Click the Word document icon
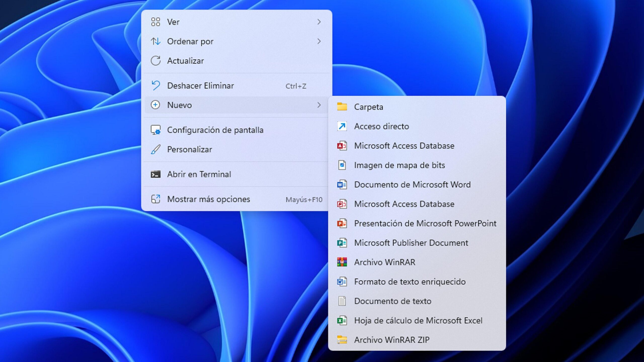 point(342,185)
